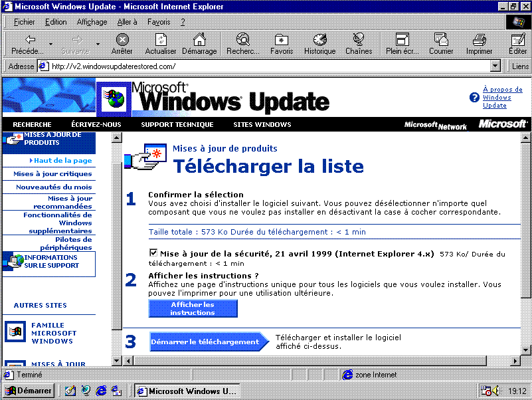Click the Famille Microsoft Windows flag icon
This screenshot has height=400, width=532.
15,332
